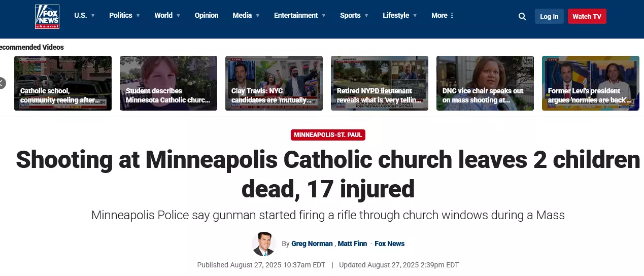Click the Minneapolis-St. Paul category tag
The image size is (644, 276).
click(328, 135)
